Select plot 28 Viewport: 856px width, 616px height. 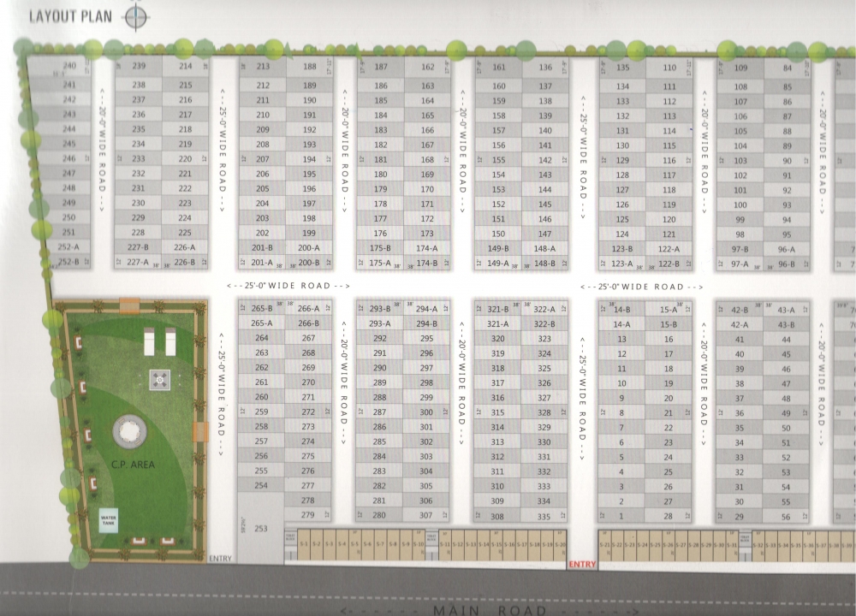pyautogui.click(x=669, y=516)
